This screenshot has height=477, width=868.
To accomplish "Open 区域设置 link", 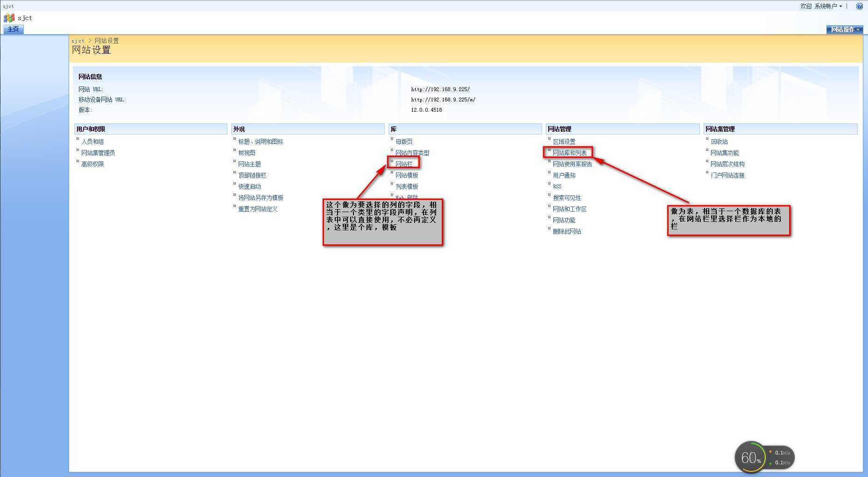I will [564, 142].
